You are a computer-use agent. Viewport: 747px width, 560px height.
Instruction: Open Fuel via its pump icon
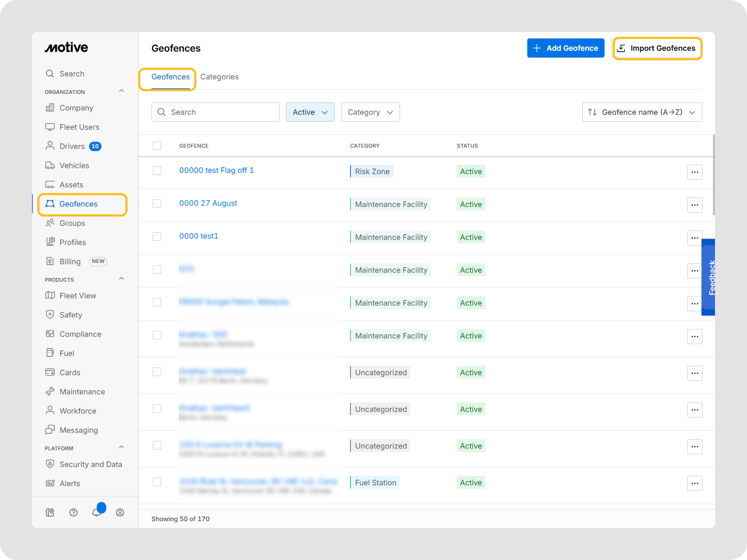50,353
